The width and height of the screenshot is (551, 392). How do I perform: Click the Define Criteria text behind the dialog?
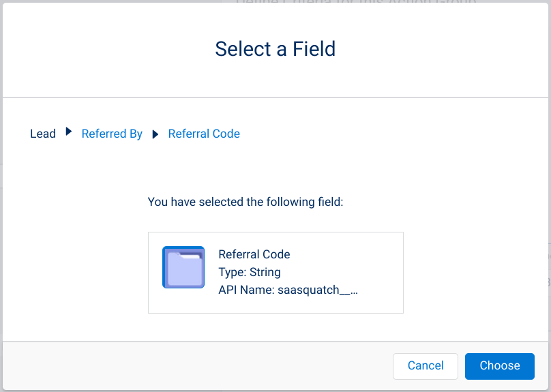tap(357, 2)
